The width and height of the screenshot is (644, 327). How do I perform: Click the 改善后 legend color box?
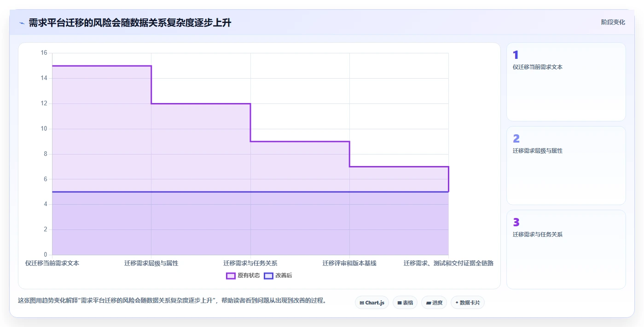268,275
